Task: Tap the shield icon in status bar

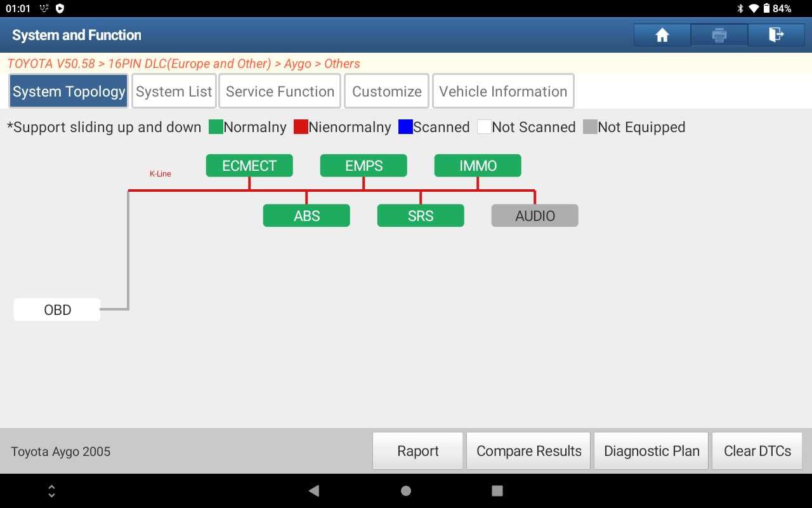Action: (x=60, y=8)
